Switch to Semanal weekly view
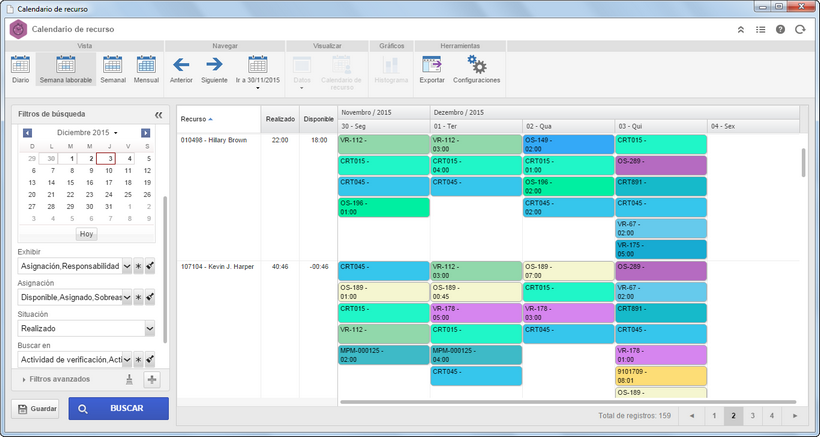Screen dimensions: 820x437 point(113,70)
